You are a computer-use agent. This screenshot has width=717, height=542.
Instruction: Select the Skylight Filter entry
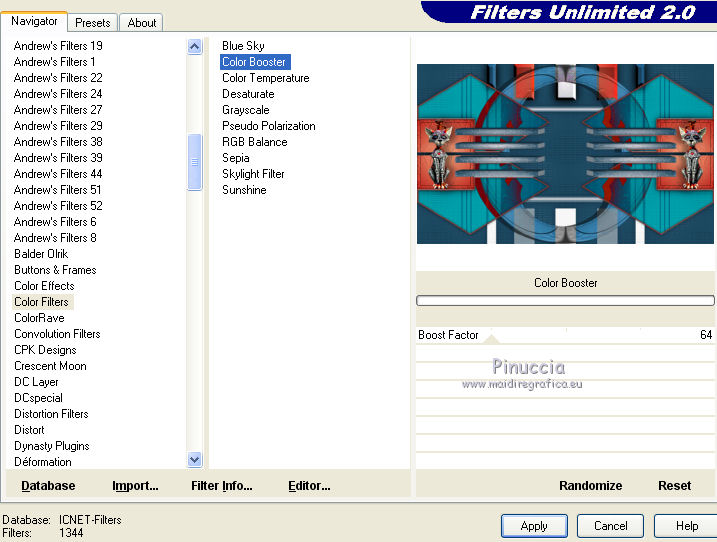click(253, 174)
